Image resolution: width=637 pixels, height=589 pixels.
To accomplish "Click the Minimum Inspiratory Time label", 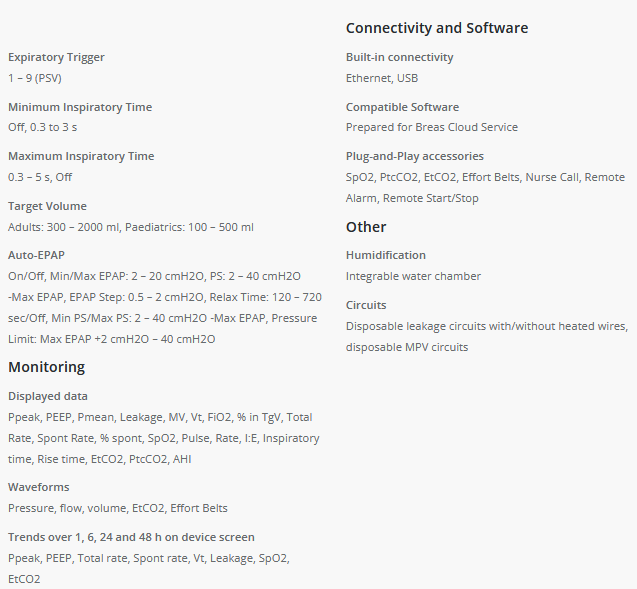I will click(x=80, y=107).
